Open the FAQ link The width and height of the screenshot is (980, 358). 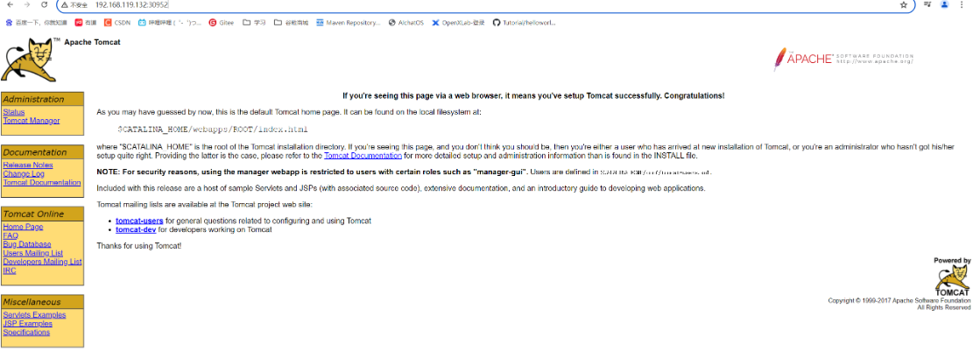click(x=11, y=235)
